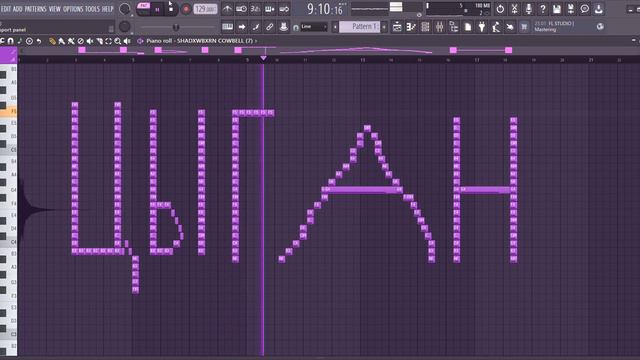
Task: Arm the record button
Action: pos(186,9)
